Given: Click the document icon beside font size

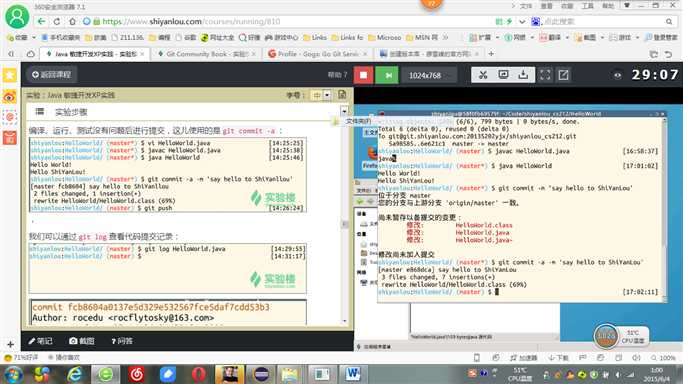Looking at the screenshot, I should click(x=342, y=94).
